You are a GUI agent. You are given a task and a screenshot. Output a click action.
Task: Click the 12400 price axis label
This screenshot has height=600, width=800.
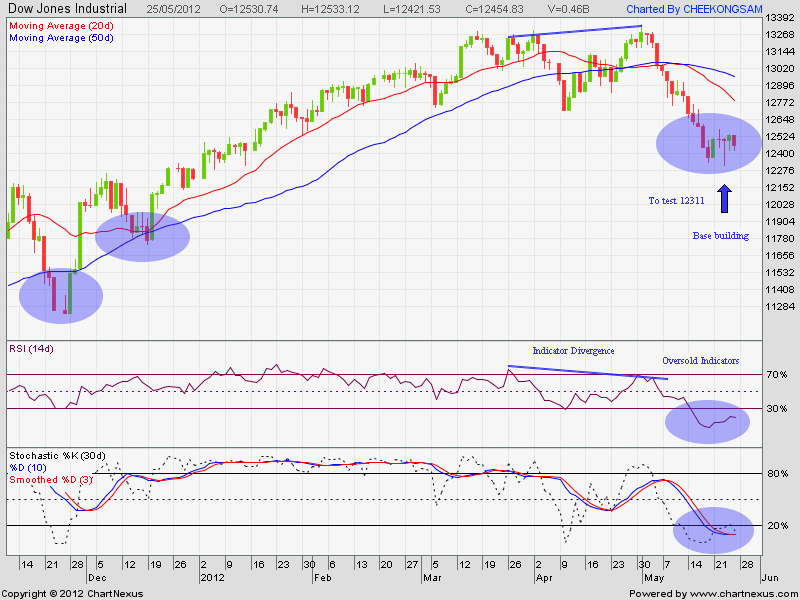click(x=781, y=154)
